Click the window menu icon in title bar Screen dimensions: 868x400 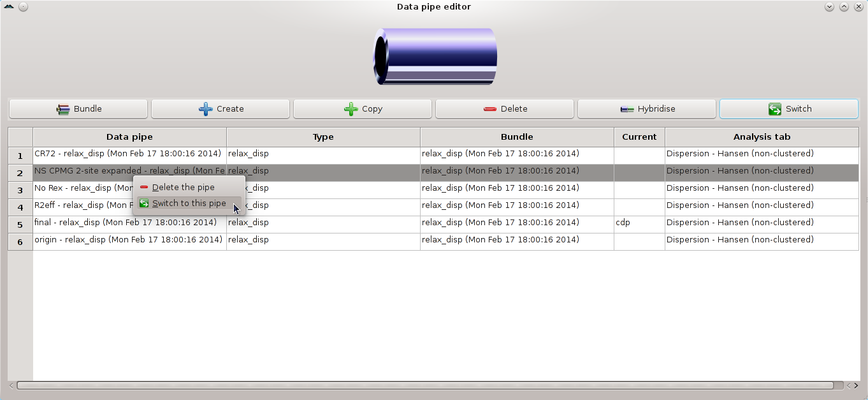(x=9, y=6)
